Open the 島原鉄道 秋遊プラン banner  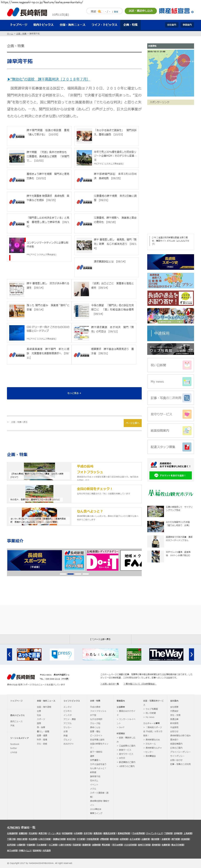coord(170,280)
